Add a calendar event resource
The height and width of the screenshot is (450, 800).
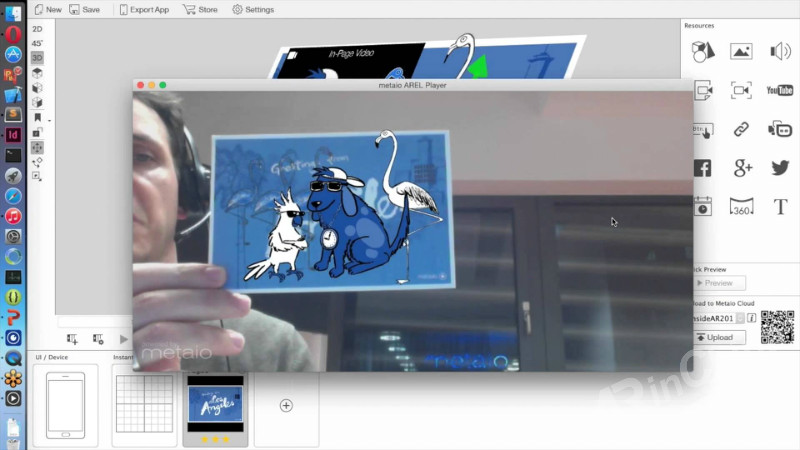(703, 206)
